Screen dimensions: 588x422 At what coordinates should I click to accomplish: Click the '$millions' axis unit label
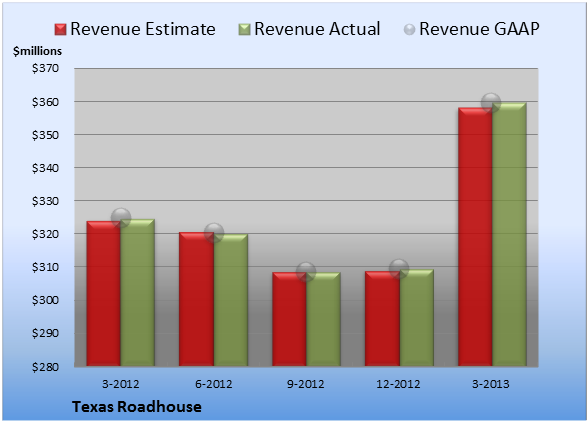pos(37,51)
